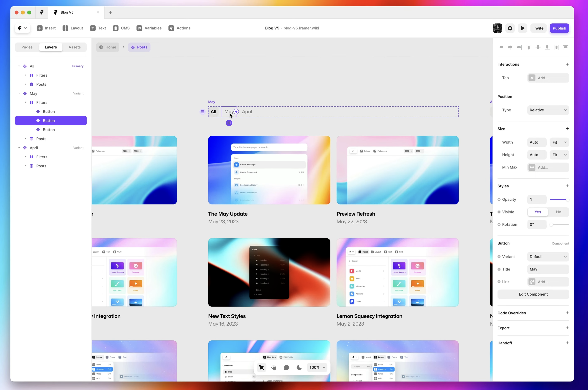Toggle dark mode moon icon

(299, 367)
